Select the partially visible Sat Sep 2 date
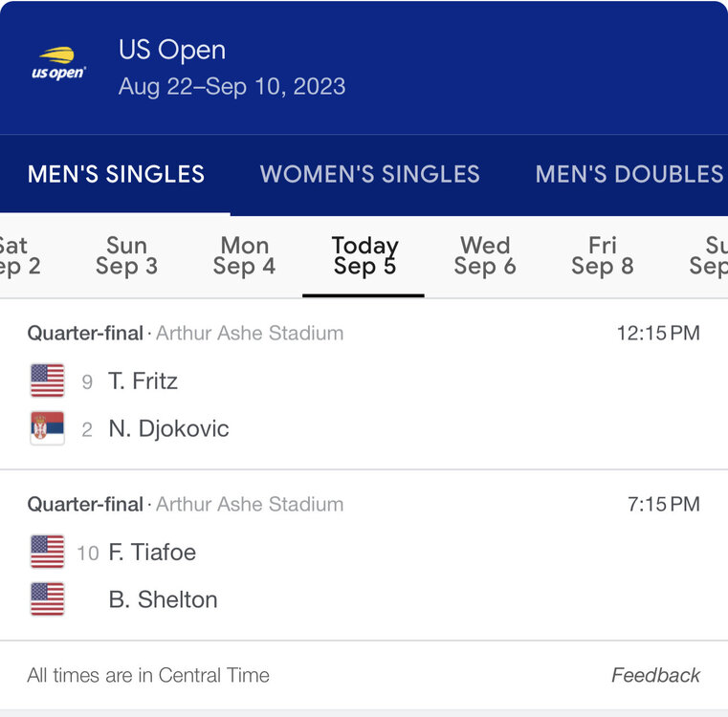Screen dimensions: 728x717 [x=19, y=256]
